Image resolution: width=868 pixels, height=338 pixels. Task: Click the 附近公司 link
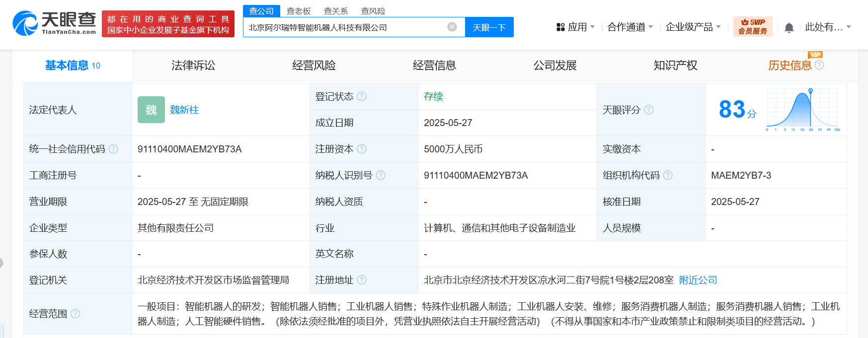[x=698, y=280]
